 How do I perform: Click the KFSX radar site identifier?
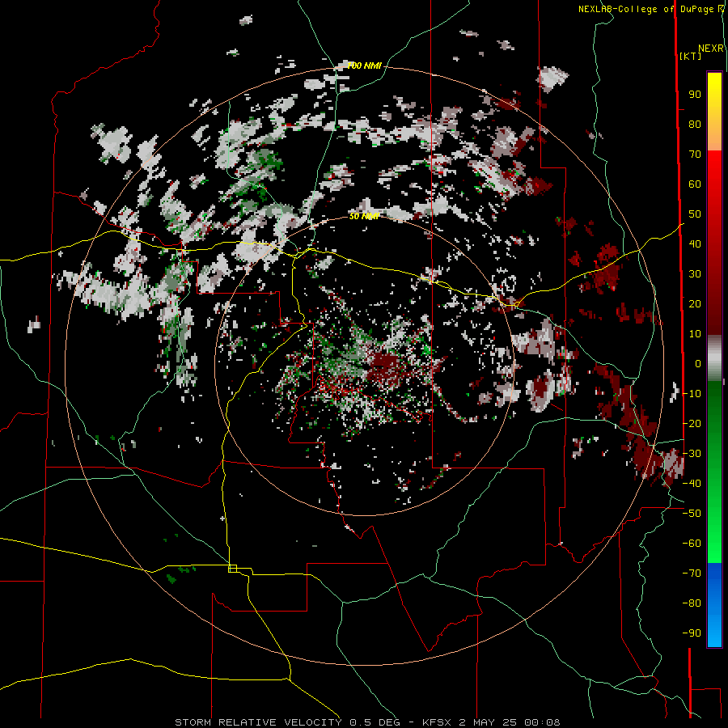click(x=437, y=722)
